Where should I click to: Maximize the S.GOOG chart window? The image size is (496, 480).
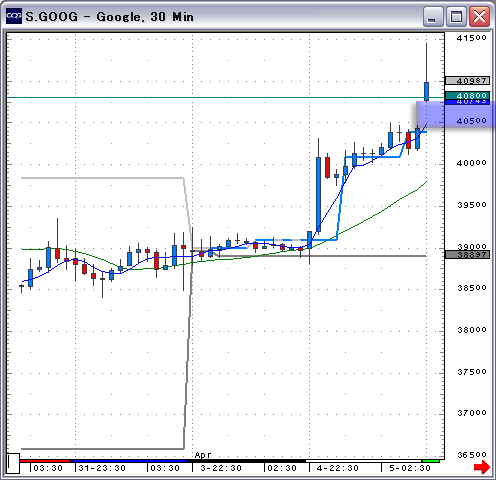(456, 16)
